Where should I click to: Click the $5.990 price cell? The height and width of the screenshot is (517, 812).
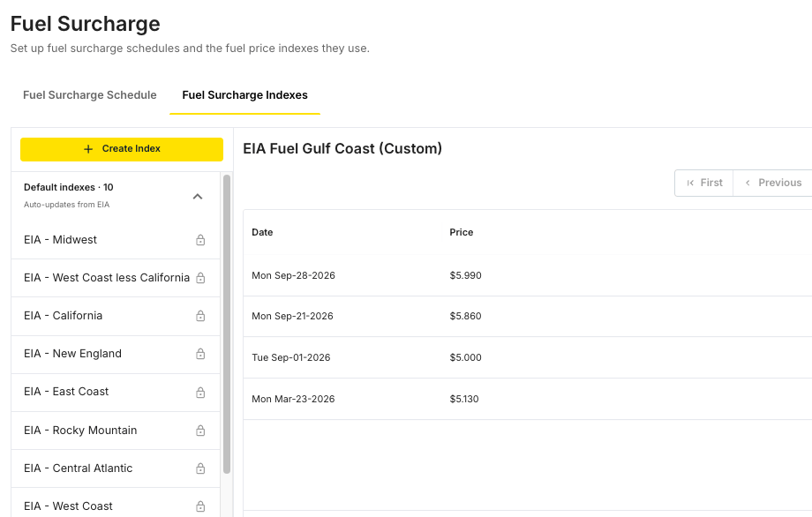(465, 275)
